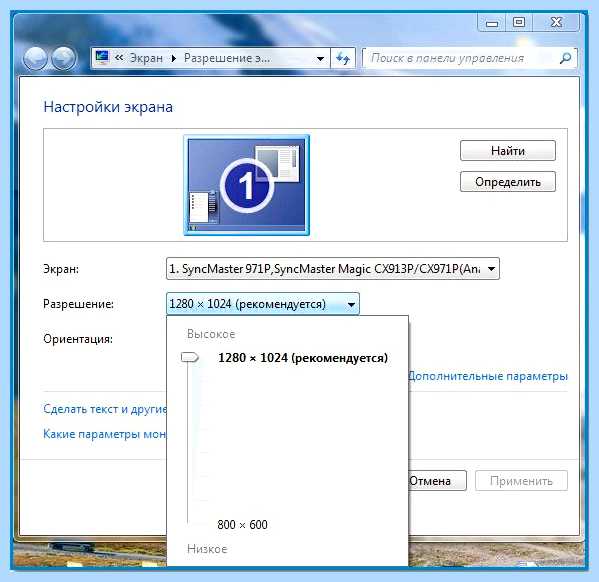Image resolution: width=599 pixels, height=582 pixels.
Task: Select the monitor 1 preview thumbnail
Action: tap(246, 185)
